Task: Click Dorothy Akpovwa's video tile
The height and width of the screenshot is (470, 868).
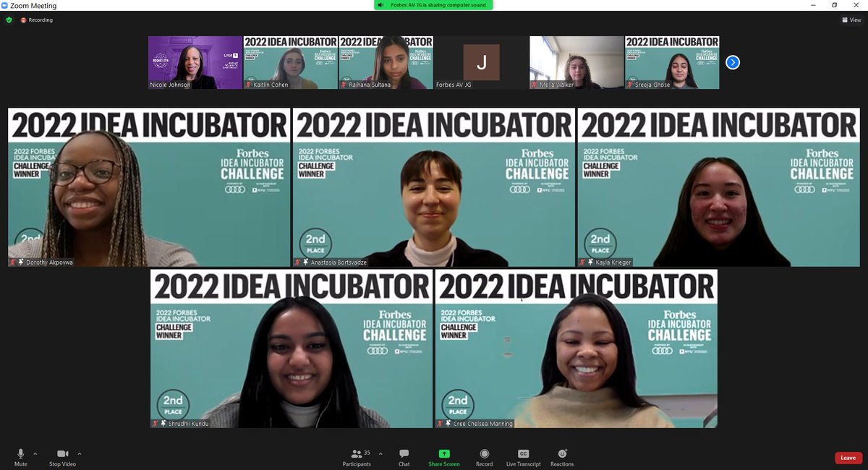Action: click(x=149, y=187)
